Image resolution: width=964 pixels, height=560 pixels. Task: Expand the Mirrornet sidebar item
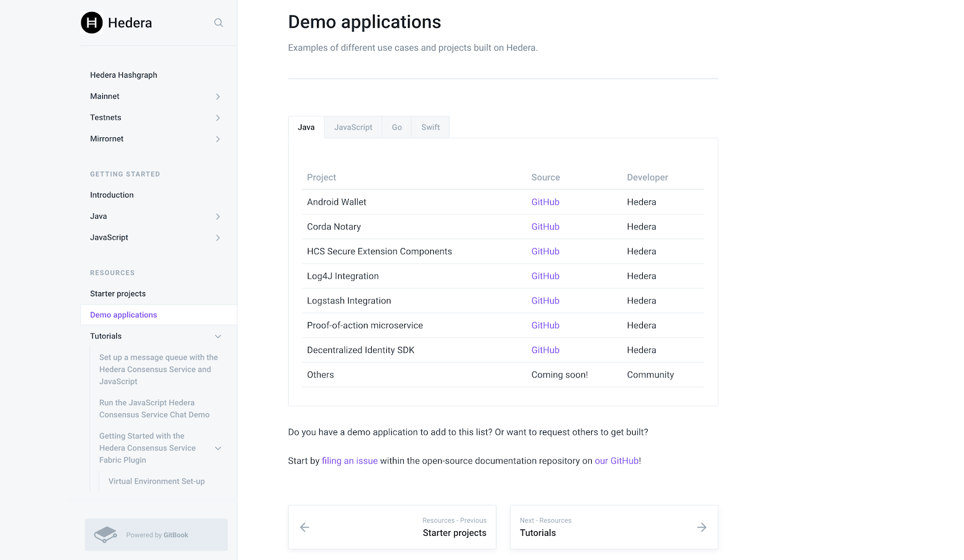[218, 139]
